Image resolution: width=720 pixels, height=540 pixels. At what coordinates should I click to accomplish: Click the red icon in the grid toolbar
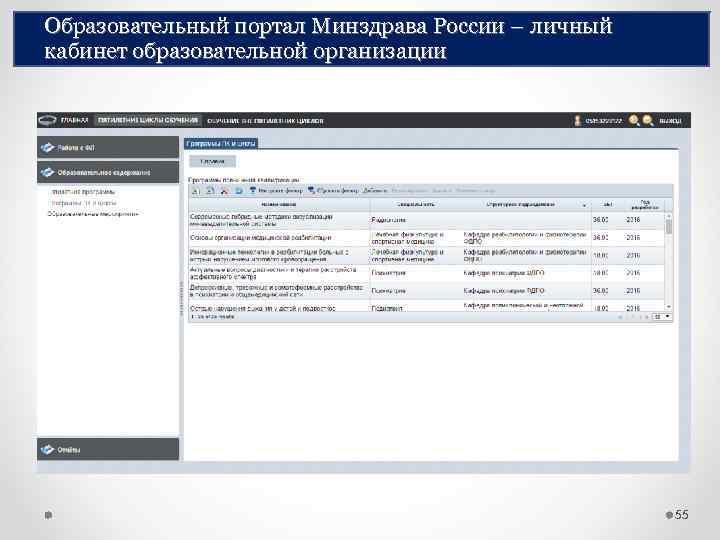coord(225,191)
